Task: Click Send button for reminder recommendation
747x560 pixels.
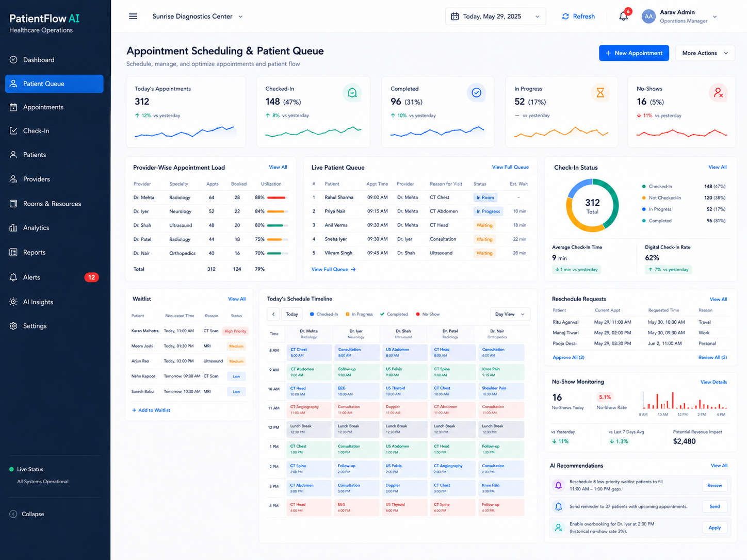Action: coord(714,506)
